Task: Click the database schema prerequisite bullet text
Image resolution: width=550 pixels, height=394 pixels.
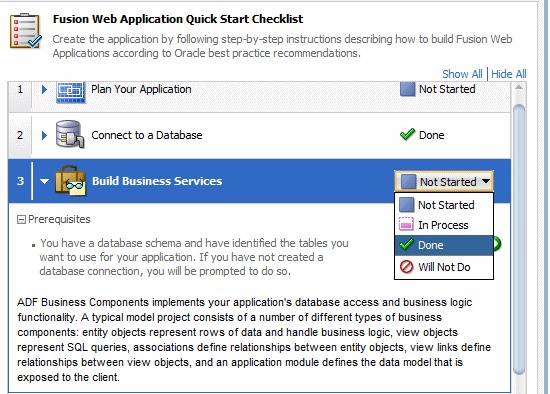Action: point(194,257)
